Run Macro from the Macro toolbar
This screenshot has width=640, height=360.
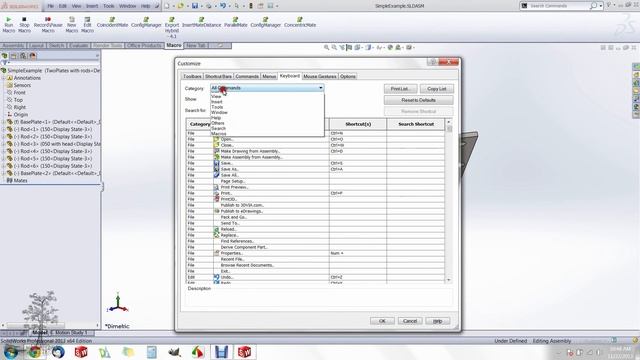tap(9, 24)
